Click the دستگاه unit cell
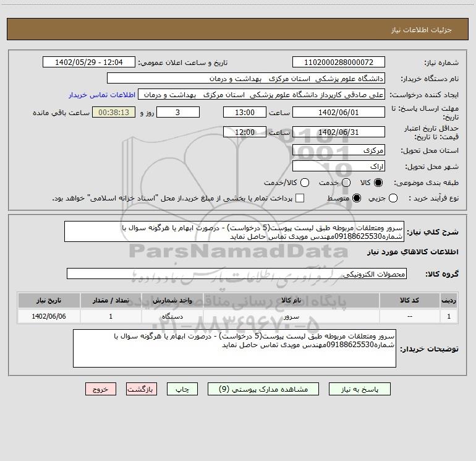 172,316
